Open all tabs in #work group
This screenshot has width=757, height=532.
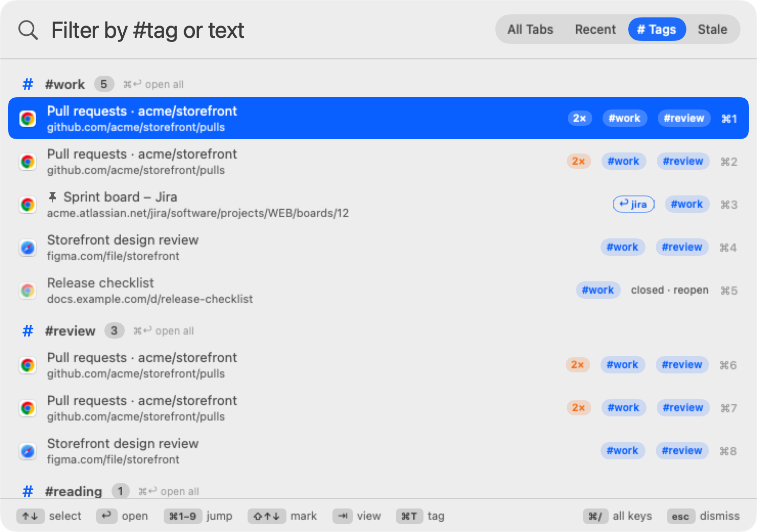coord(153,84)
